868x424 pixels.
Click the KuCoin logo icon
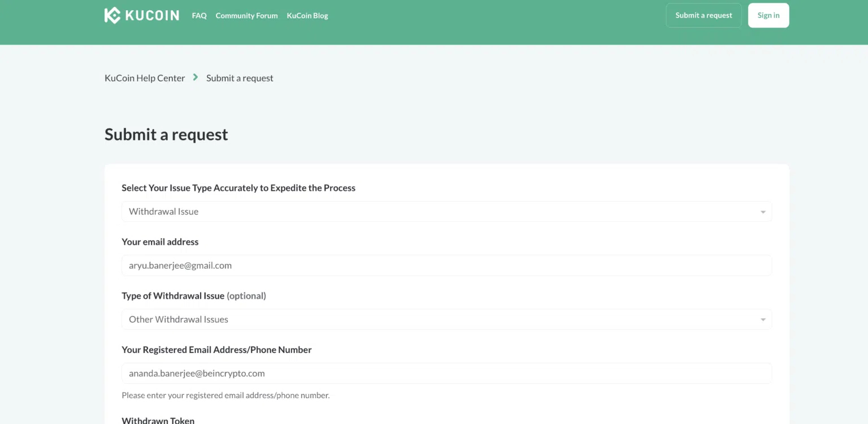pyautogui.click(x=112, y=15)
